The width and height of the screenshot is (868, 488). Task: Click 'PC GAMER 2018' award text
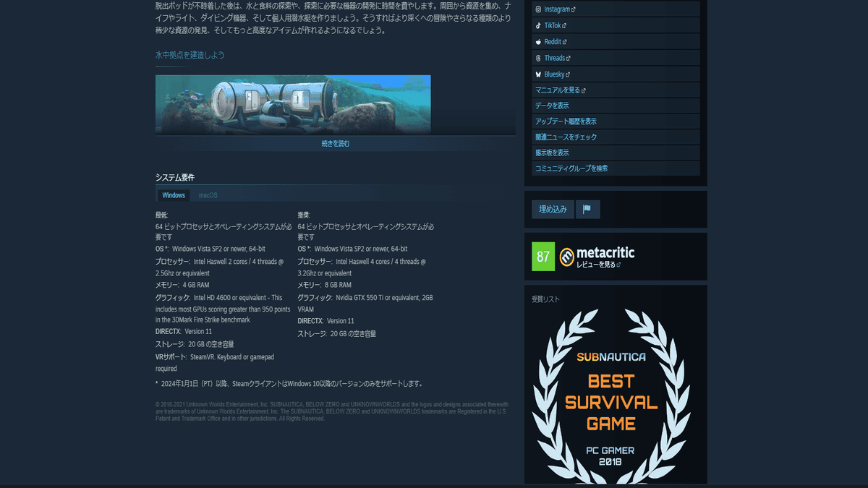610,455
